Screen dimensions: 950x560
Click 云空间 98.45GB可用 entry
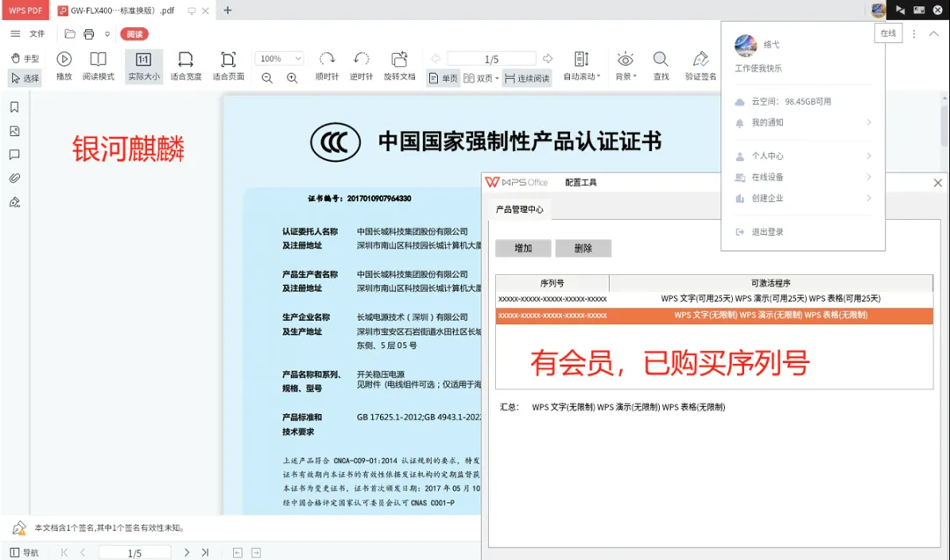click(x=791, y=101)
